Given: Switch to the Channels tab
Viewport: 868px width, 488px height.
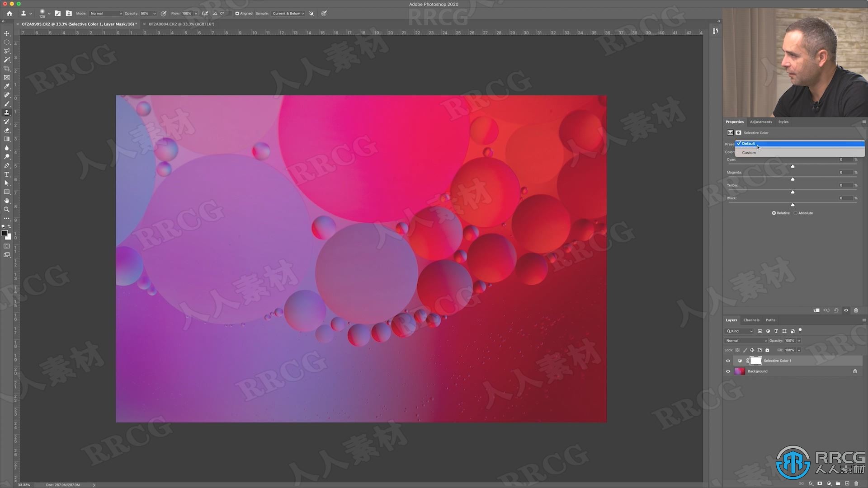Looking at the screenshot, I should [x=750, y=320].
